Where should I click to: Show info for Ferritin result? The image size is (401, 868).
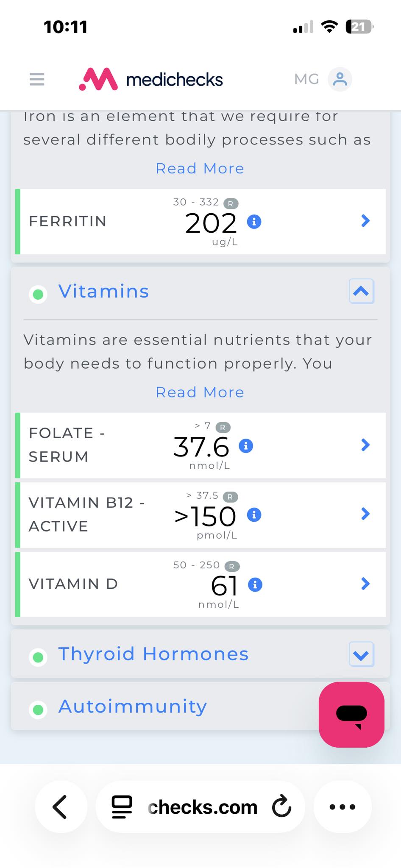click(x=254, y=221)
